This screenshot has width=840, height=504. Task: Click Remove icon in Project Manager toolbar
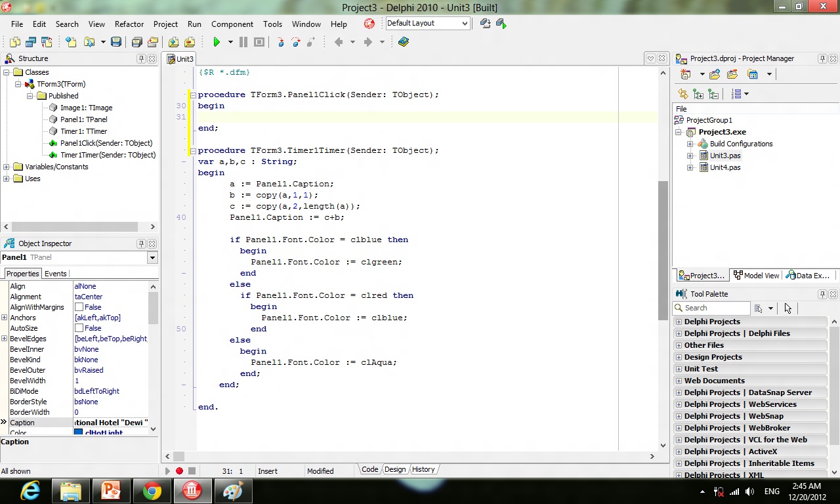(x=732, y=74)
